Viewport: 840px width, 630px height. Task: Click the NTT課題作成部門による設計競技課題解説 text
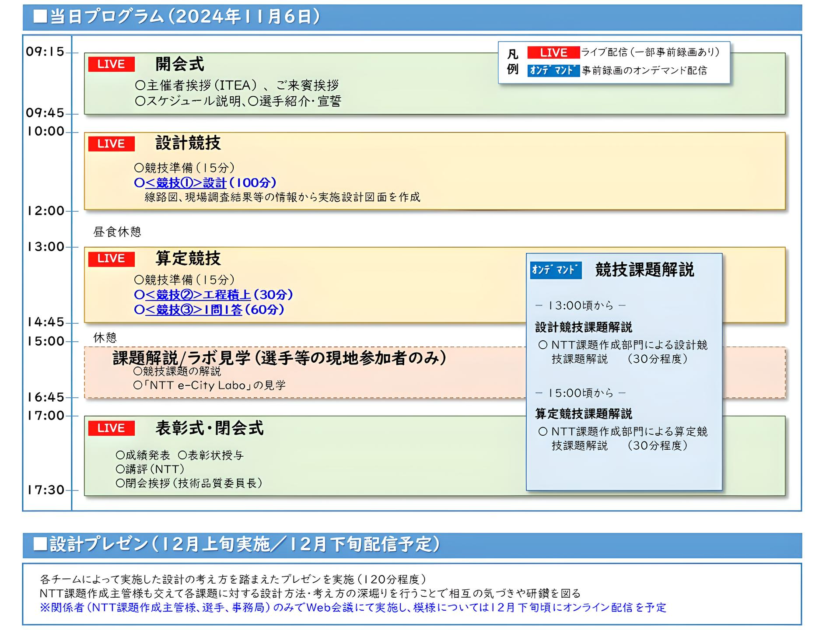click(623, 352)
